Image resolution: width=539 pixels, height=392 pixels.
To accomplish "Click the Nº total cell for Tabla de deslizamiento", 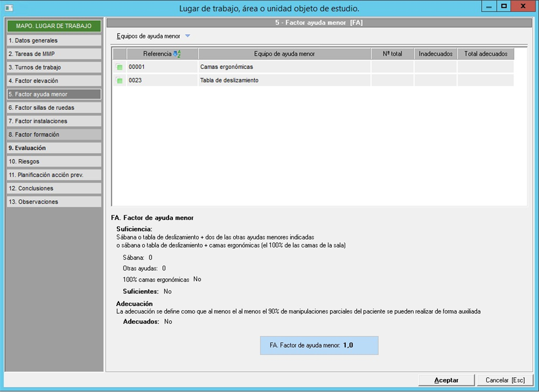I will [392, 81].
